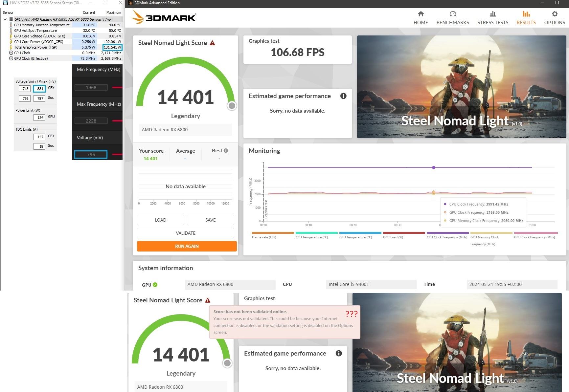Click the lightning icon for GPU Core Voltage
The image size is (569, 392).
11,36
